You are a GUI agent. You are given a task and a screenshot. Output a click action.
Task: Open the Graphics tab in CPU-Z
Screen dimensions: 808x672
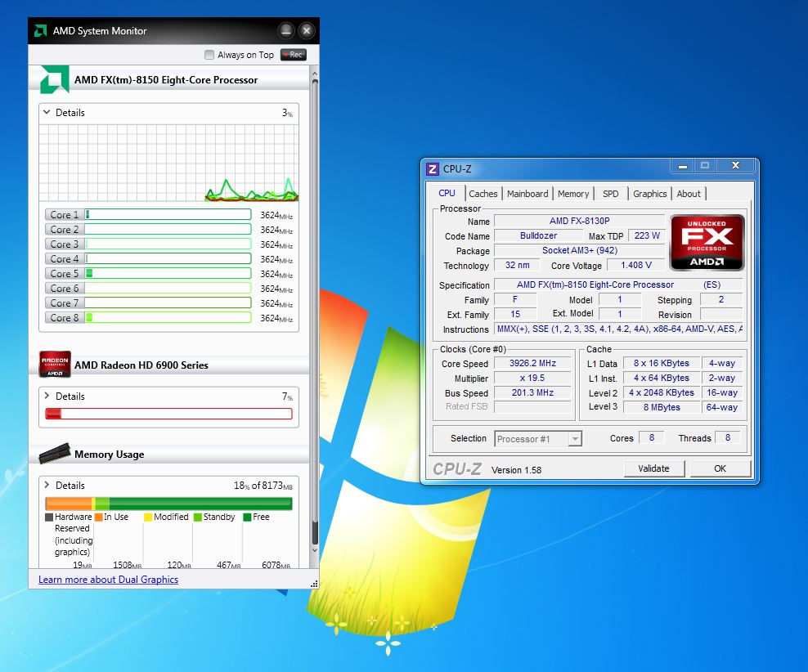(650, 194)
